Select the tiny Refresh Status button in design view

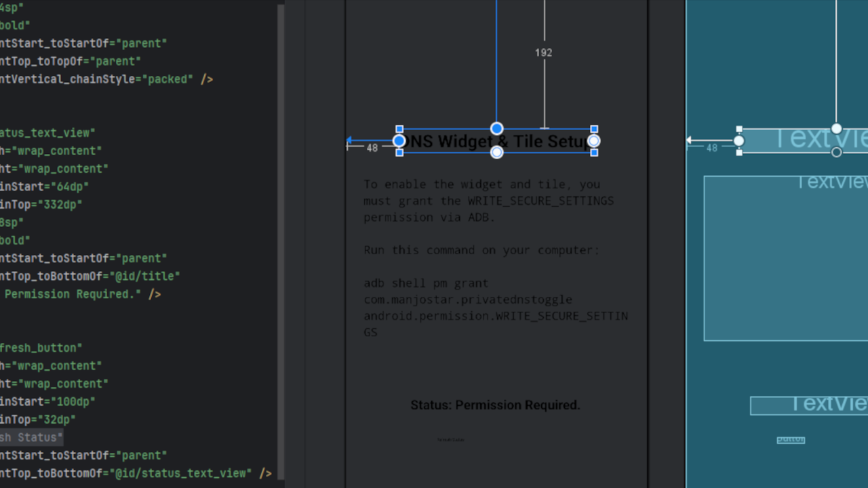(x=451, y=440)
